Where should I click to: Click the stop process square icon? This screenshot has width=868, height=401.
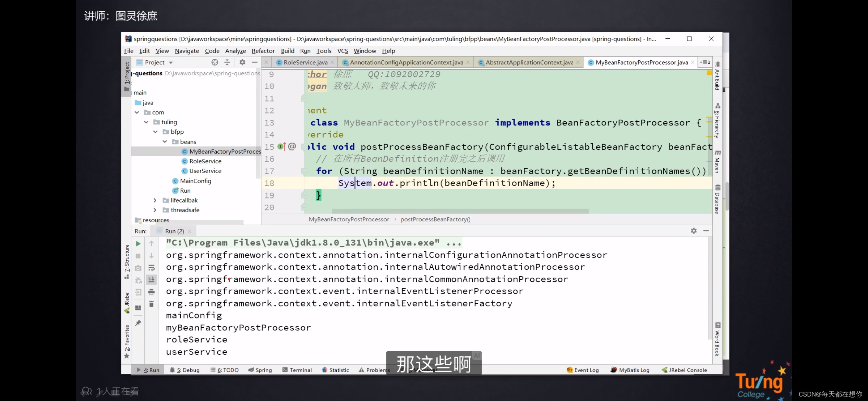[138, 256]
